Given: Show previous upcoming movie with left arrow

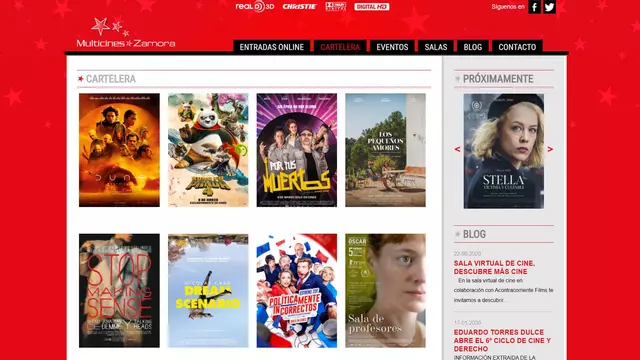Looking at the screenshot, I should (x=457, y=149).
